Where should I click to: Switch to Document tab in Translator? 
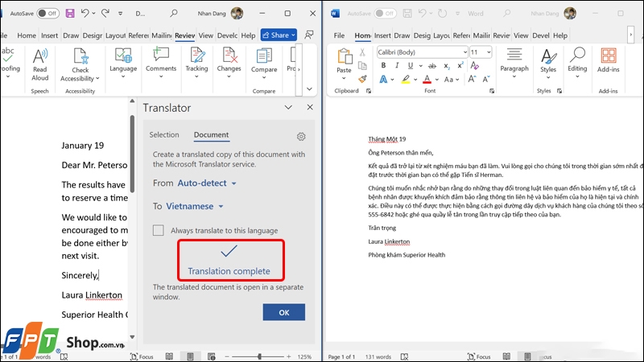211,134
